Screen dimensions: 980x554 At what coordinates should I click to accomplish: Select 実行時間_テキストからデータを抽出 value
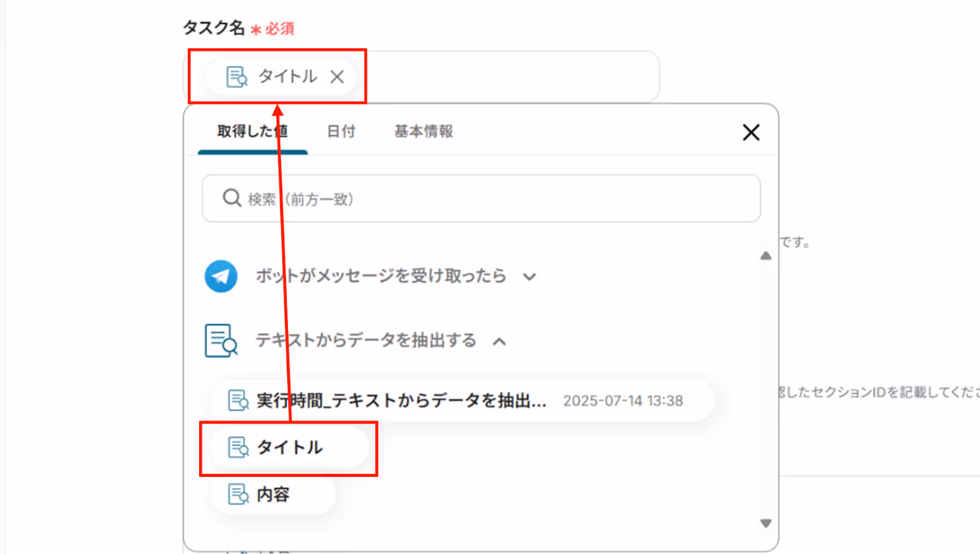[462, 400]
